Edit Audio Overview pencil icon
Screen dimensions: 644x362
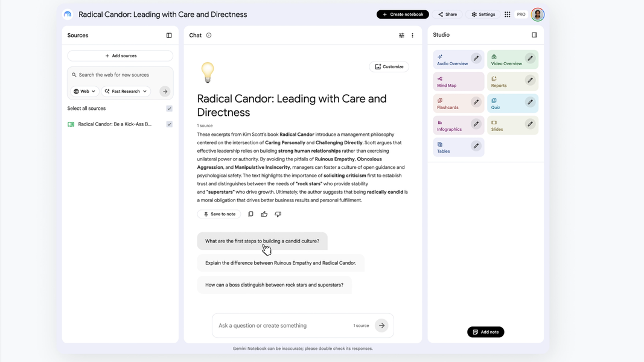coord(476,59)
